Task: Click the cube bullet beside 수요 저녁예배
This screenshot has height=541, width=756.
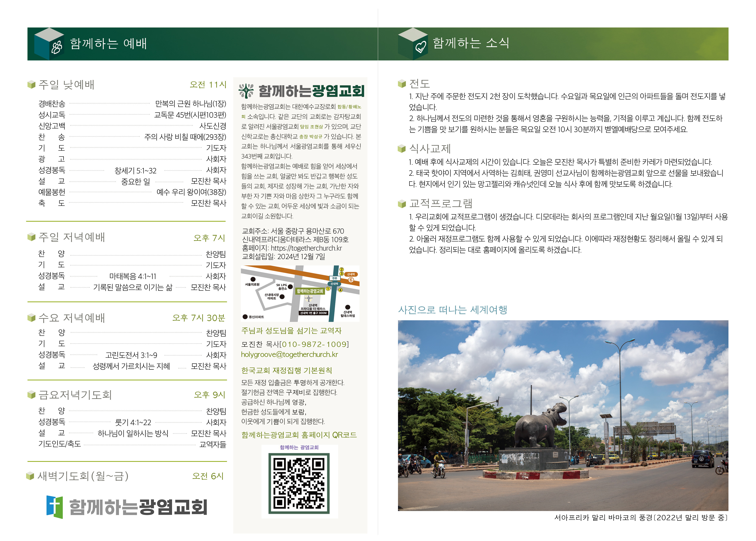Action: tap(31, 317)
